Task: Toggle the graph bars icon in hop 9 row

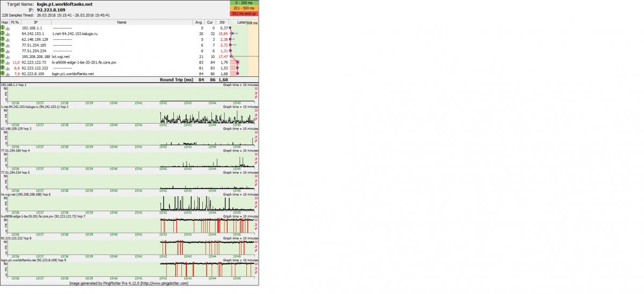Action: (x=8, y=74)
